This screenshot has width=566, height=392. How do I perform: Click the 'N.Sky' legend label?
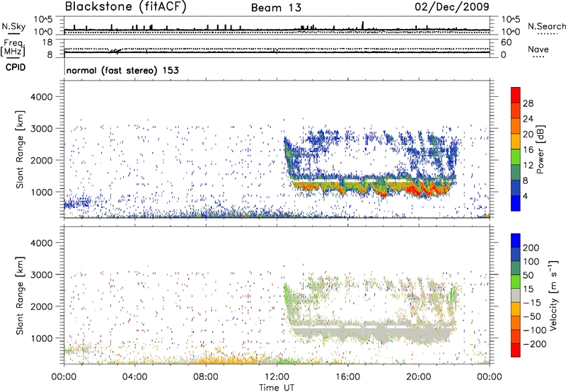13,26
